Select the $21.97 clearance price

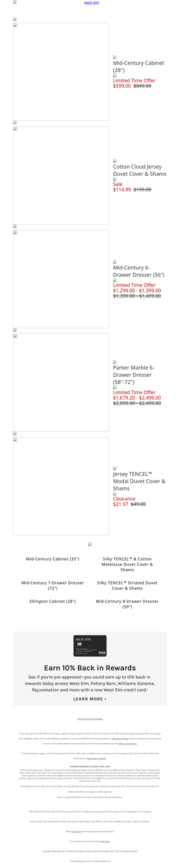[x=121, y=504]
